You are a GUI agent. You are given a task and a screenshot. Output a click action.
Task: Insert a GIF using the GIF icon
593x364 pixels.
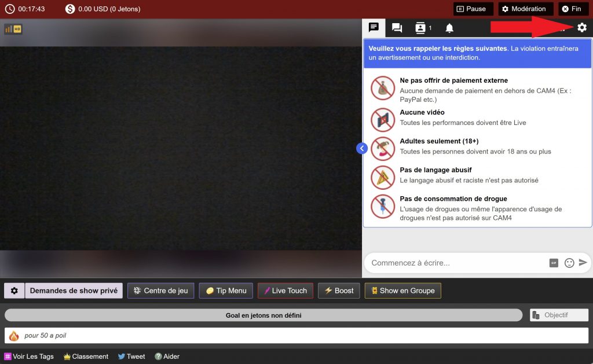[554, 263]
